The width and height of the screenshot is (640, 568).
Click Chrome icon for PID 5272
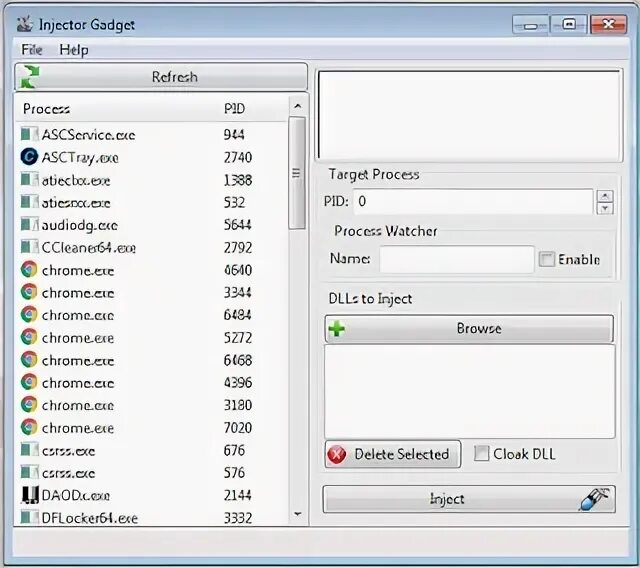click(x=29, y=337)
